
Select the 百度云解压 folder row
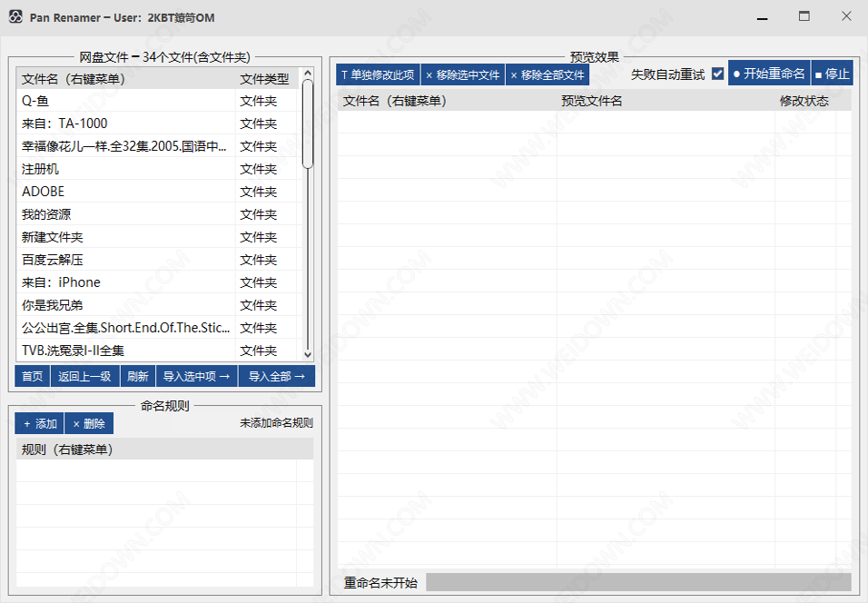pyautogui.click(x=157, y=260)
